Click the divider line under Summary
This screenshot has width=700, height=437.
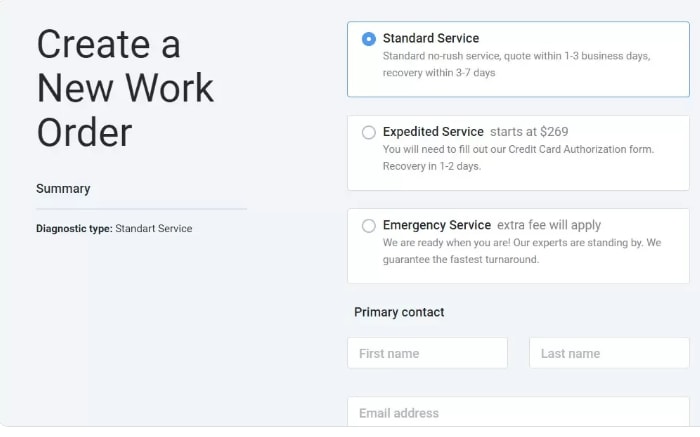[x=141, y=209]
